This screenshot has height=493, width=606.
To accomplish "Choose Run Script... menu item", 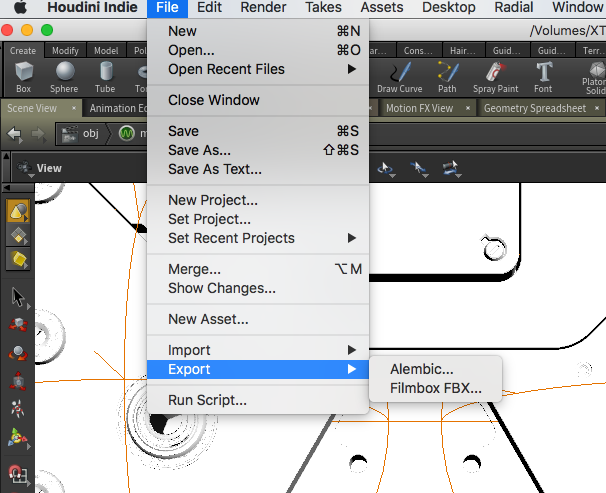I will point(258,400).
